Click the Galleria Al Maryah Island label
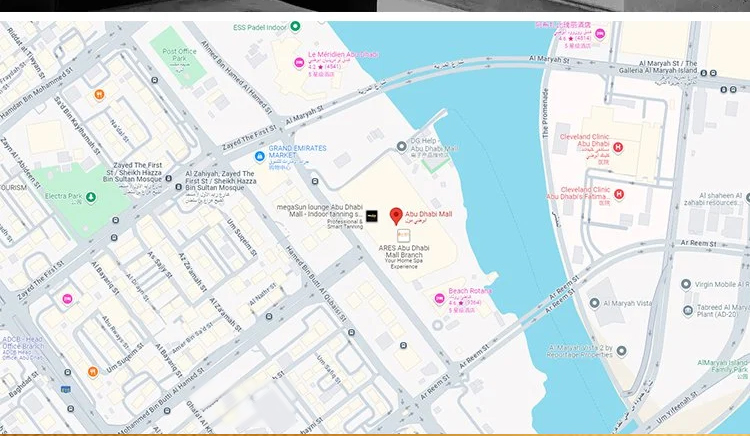The width and height of the screenshot is (750, 436). 686,68
